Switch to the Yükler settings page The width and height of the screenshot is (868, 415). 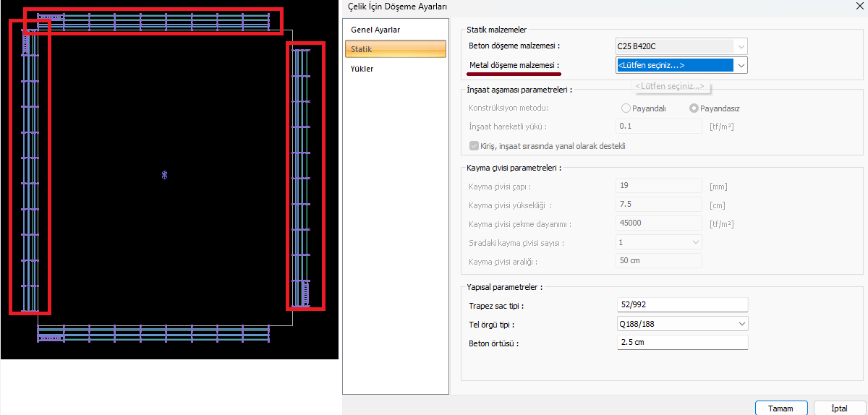(x=395, y=69)
